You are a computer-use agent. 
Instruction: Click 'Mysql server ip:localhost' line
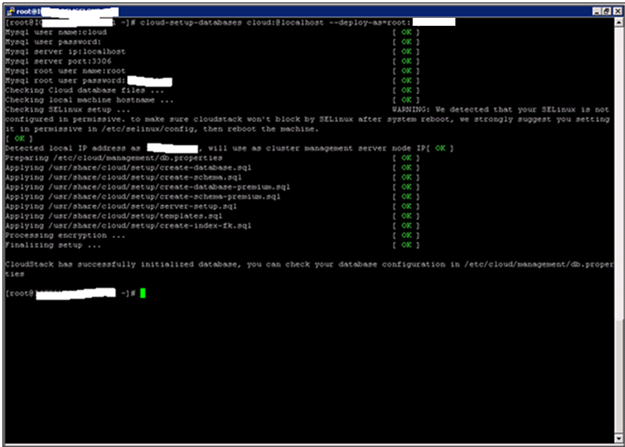click(x=65, y=51)
